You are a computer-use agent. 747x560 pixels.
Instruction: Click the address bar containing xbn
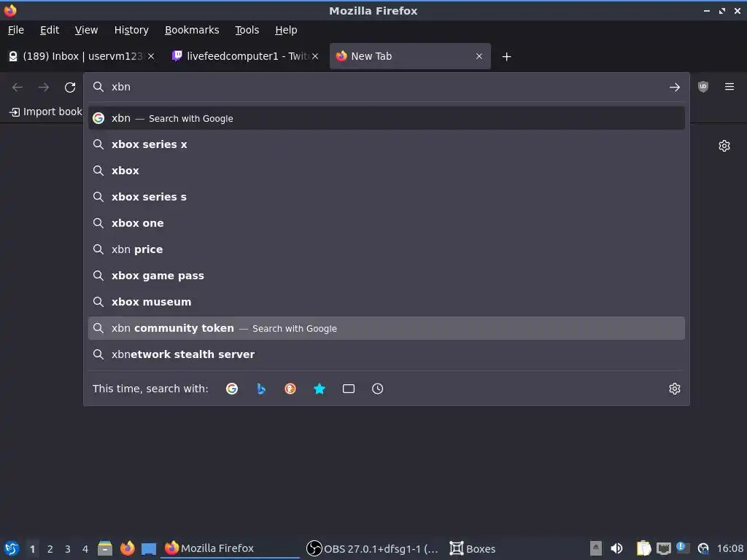[x=386, y=87]
